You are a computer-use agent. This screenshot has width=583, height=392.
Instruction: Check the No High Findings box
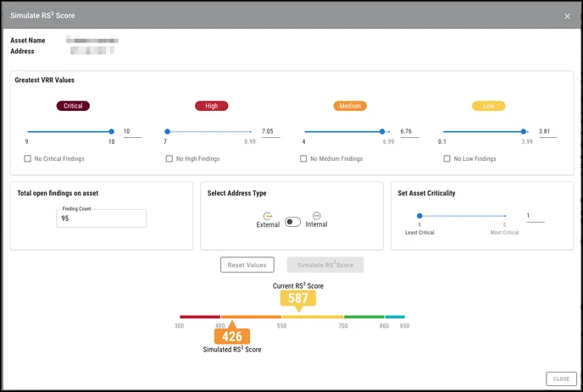[x=169, y=158]
